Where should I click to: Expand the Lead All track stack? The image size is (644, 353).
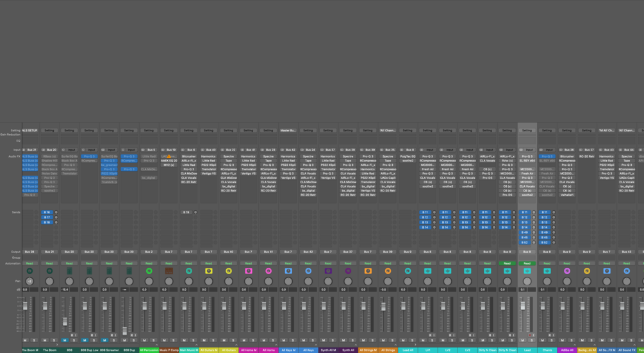[x=415, y=345]
